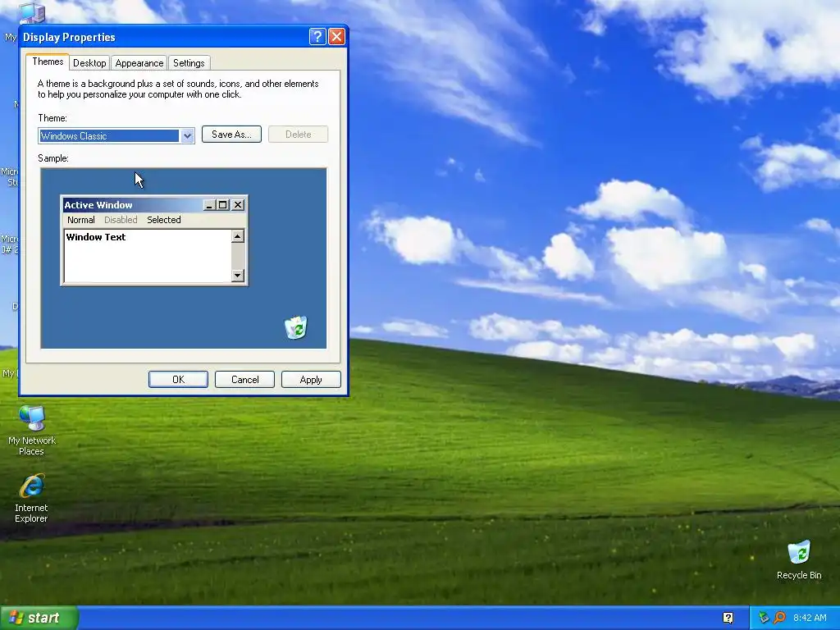The width and height of the screenshot is (840, 630).
Task: Click the question mark icon on the taskbar
Action: (728, 618)
